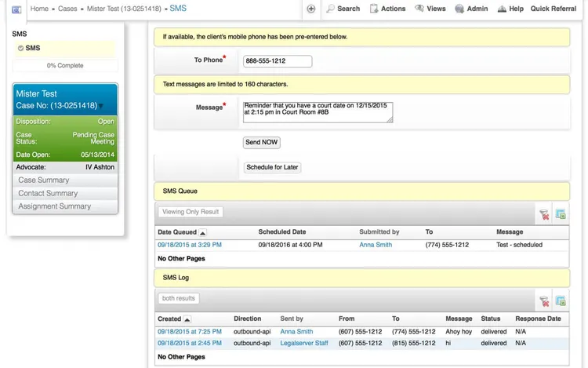Click the Sent by column header
The width and height of the screenshot is (588, 368).
point(292,319)
